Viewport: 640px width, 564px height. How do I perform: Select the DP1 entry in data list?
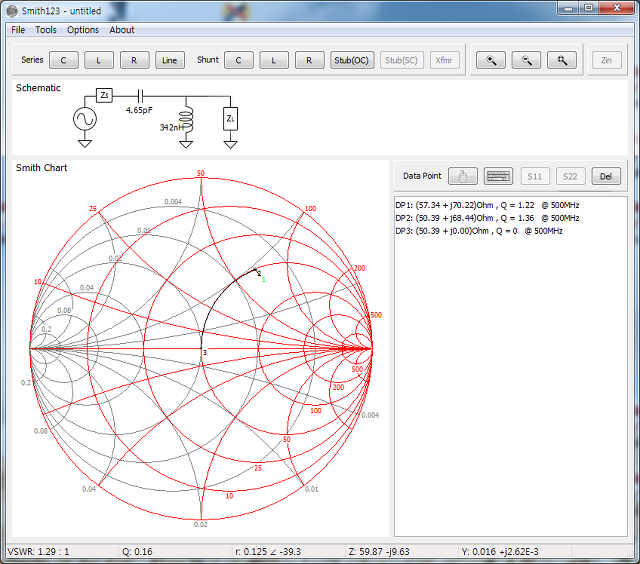(x=487, y=205)
